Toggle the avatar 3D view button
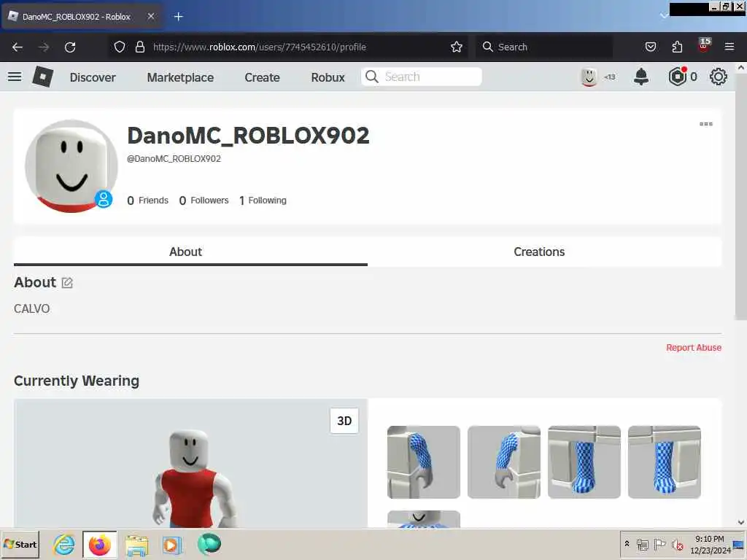Screen dimensions: 747x560 [344, 421]
